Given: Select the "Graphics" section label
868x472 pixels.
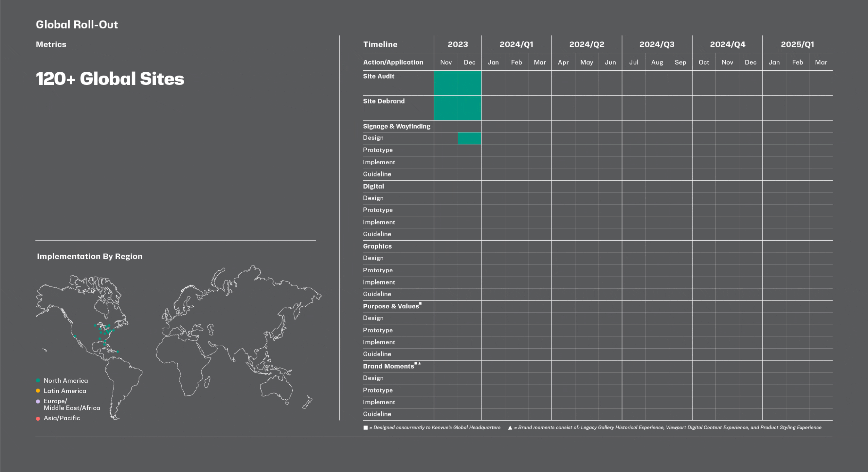Looking at the screenshot, I should 377,246.
